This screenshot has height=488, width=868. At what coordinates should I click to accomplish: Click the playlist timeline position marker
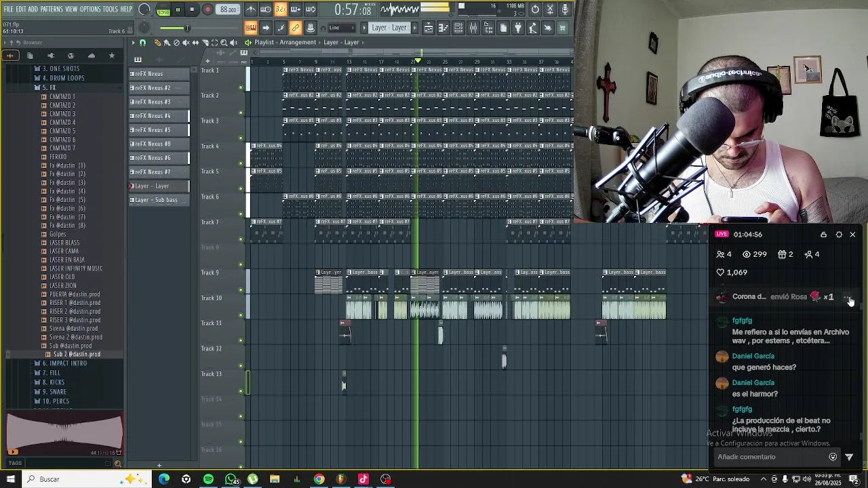(418, 61)
